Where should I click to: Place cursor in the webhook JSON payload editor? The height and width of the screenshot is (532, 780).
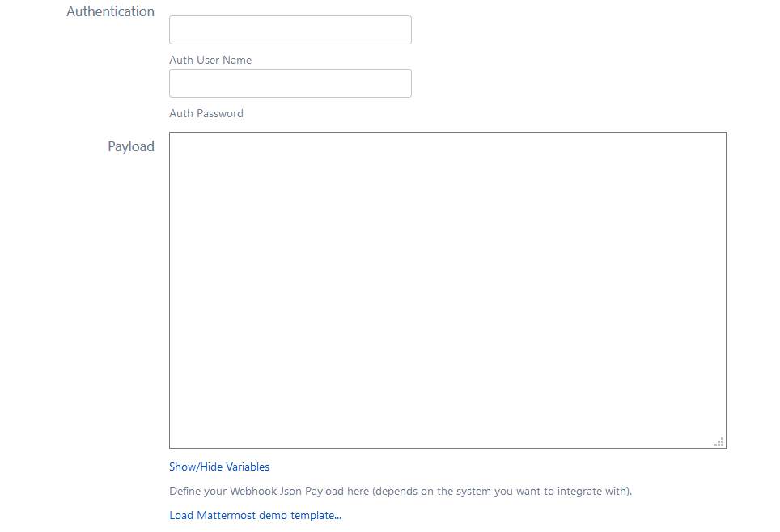(x=447, y=289)
